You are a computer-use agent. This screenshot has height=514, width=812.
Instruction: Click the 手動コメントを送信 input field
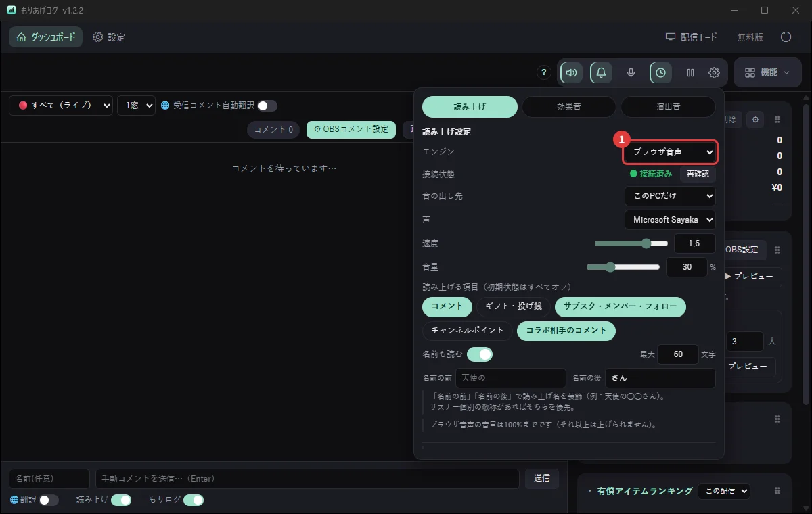point(307,478)
